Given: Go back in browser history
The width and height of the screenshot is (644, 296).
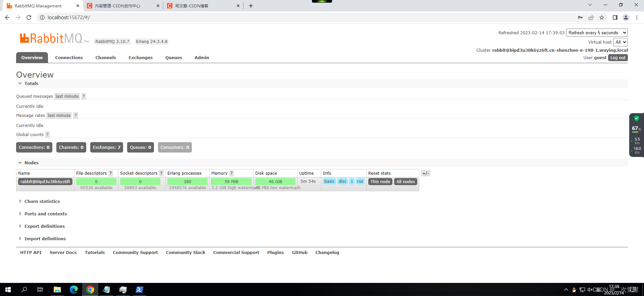Looking at the screenshot, I should coord(7,17).
